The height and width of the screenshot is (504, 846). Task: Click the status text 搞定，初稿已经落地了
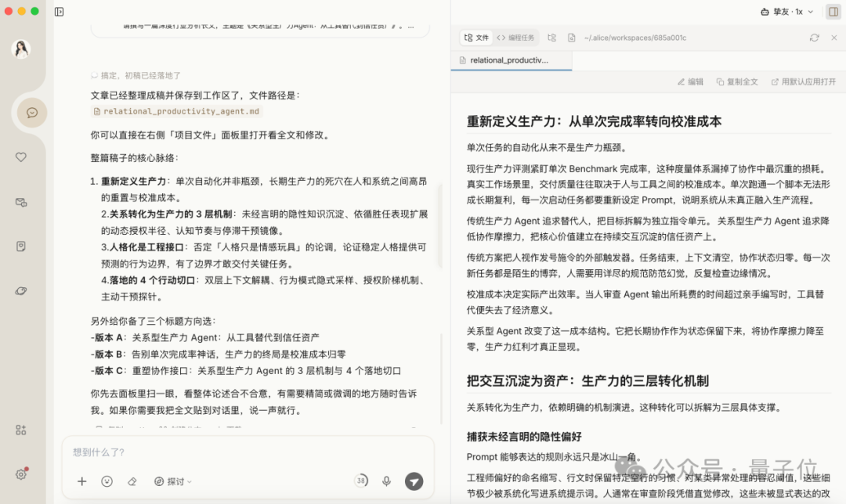(x=140, y=75)
